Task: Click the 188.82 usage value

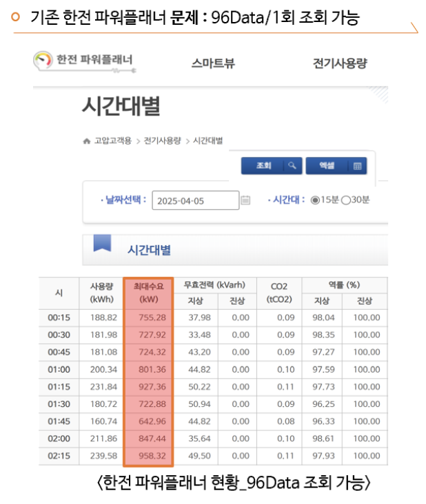Action: (103, 317)
